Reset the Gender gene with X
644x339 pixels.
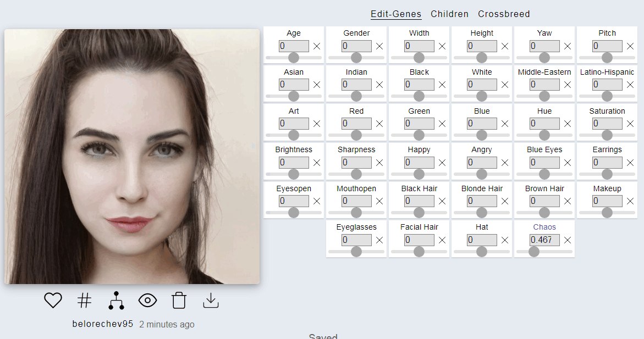(379, 46)
